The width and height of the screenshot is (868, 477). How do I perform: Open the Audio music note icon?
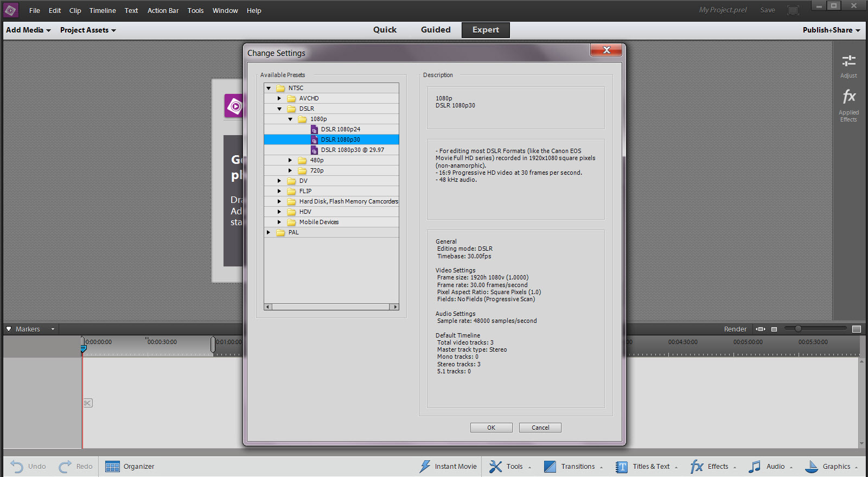(x=755, y=467)
